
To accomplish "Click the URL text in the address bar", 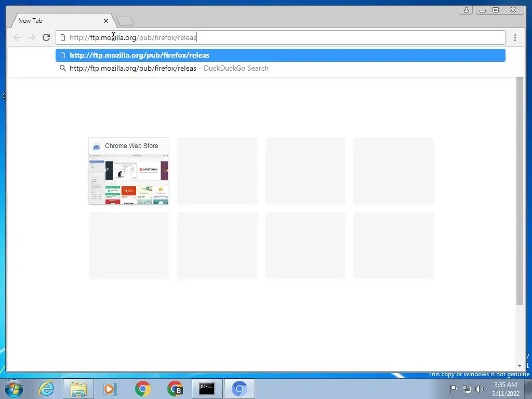I will [133, 37].
